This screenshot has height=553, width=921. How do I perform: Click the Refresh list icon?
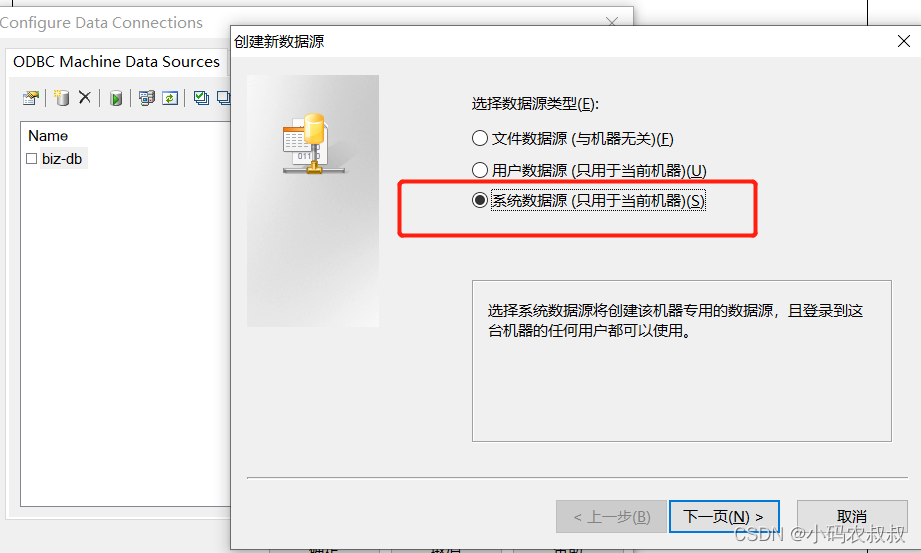[x=170, y=98]
